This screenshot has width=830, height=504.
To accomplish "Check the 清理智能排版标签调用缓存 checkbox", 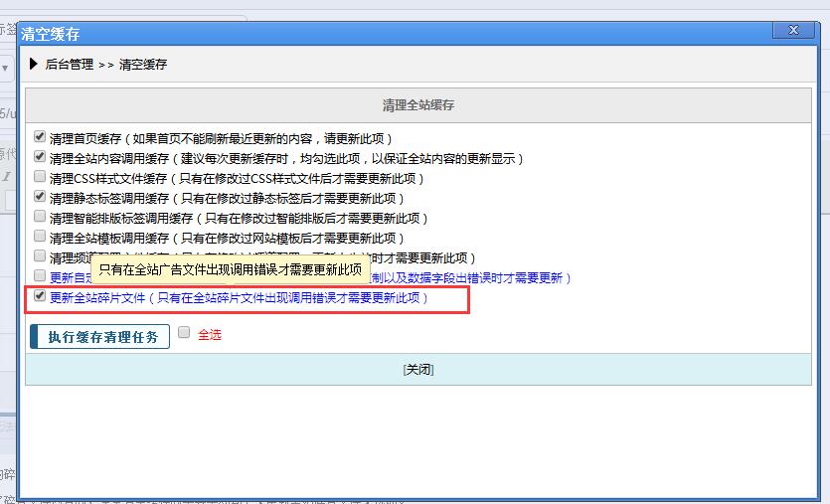I will pos(40,217).
